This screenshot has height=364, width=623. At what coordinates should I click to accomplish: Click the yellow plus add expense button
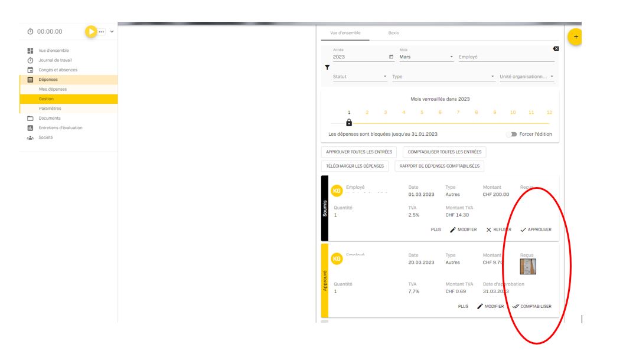575,37
